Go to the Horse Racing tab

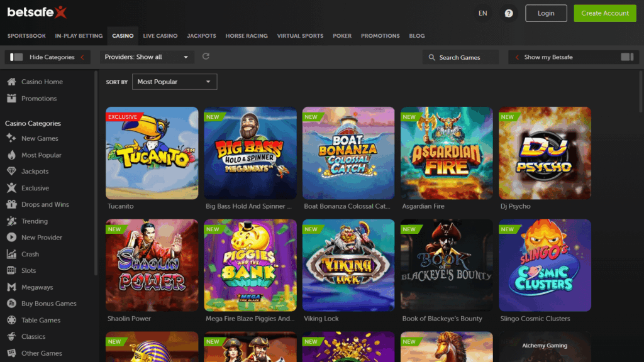247,36
